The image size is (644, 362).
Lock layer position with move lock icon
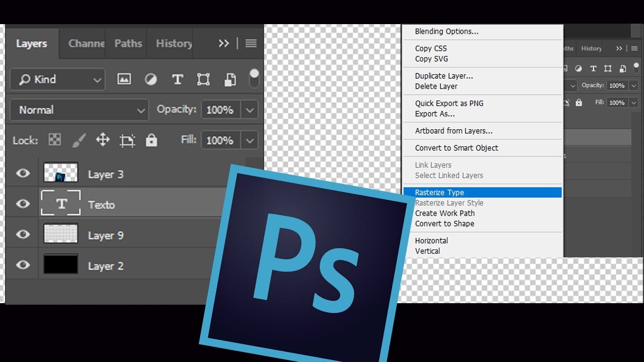coord(103,140)
